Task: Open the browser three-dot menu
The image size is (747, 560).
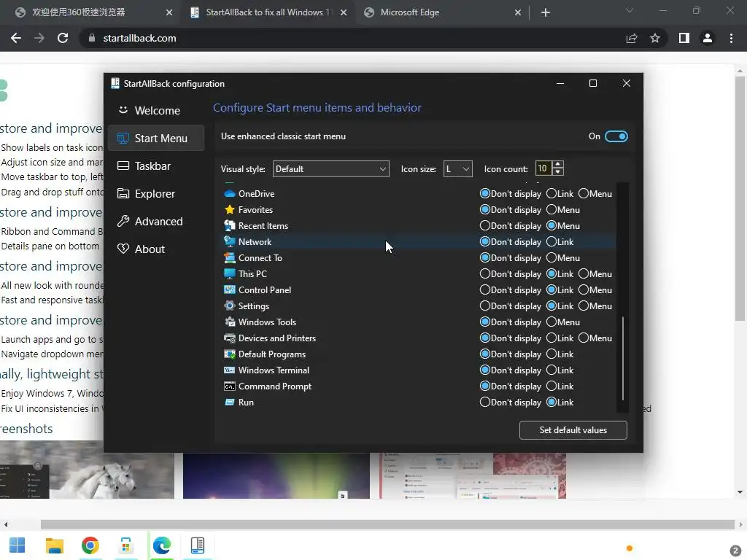Action: 731,38
